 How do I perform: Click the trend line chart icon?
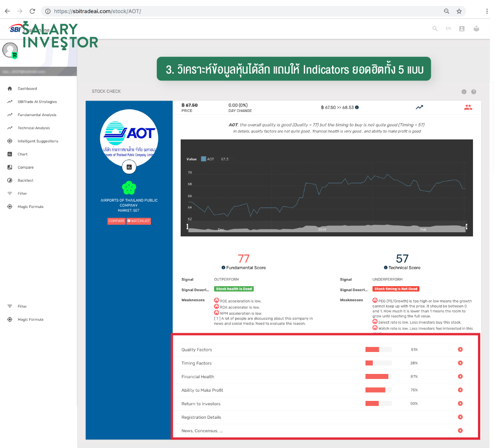click(419, 107)
